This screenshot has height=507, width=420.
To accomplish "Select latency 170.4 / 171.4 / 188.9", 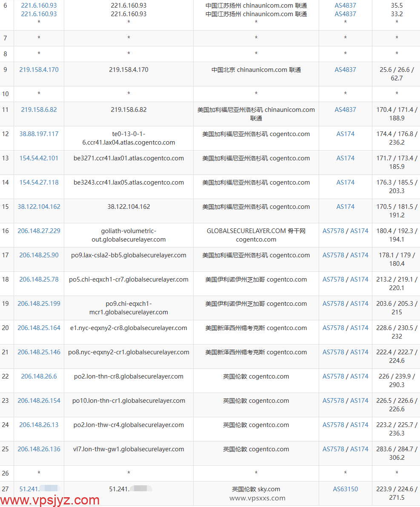I will [397, 114].
